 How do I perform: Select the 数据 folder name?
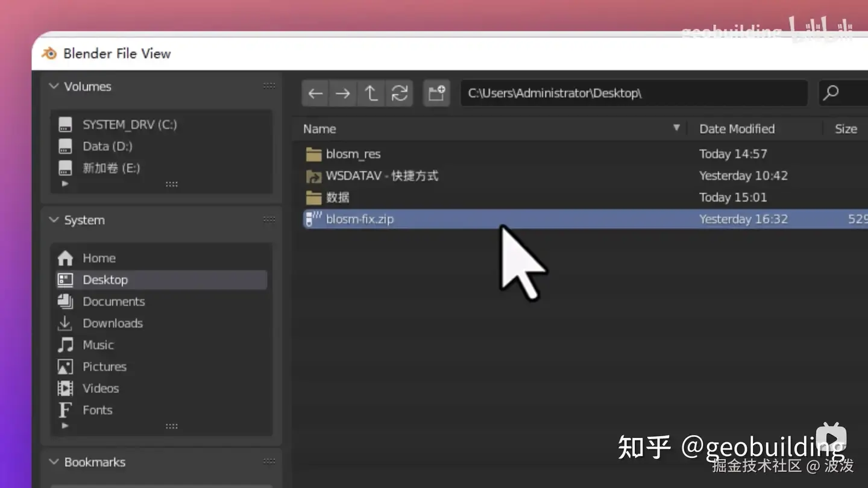[338, 198]
